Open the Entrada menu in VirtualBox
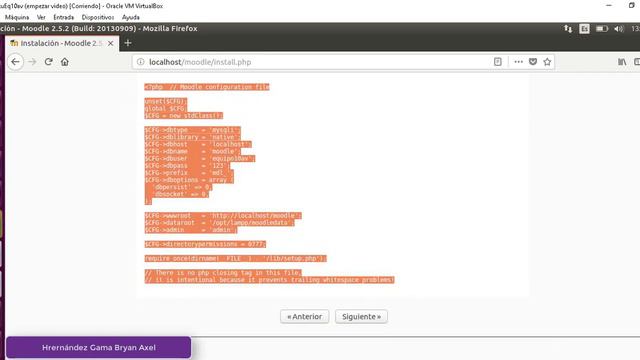The height and width of the screenshot is (360, 640). pos(63,17)
